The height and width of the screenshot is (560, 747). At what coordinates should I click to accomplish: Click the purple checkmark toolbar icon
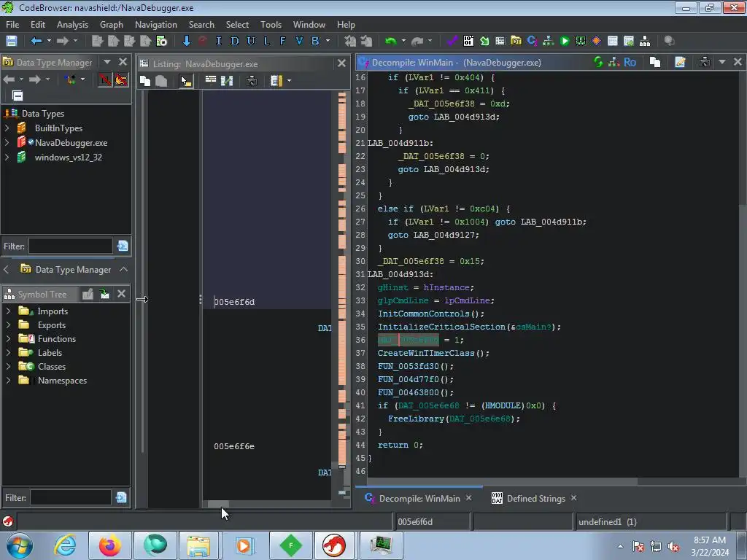tap(452, 41)
